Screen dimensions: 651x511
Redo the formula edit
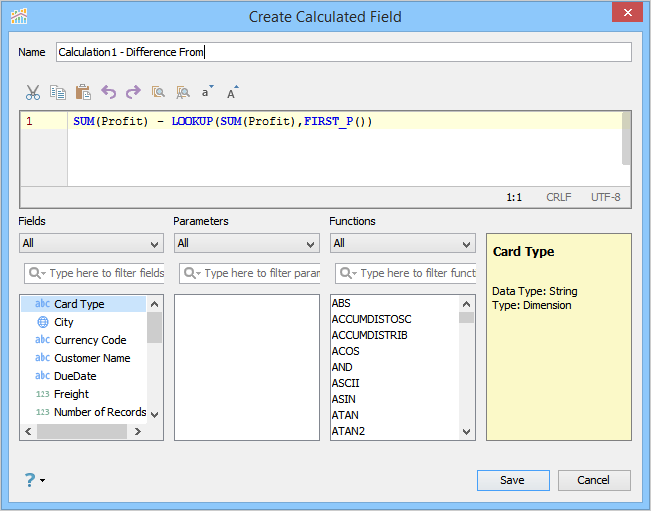click(133, 92)
